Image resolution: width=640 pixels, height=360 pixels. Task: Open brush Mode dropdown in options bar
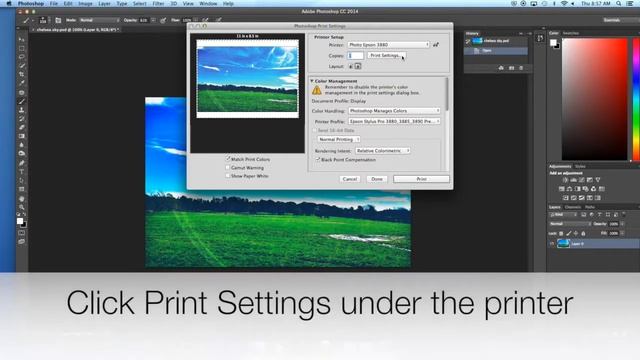[x=99, y=20]
